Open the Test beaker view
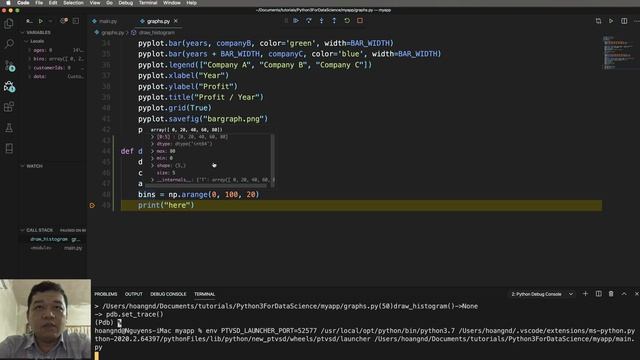 tap(9, 128)
